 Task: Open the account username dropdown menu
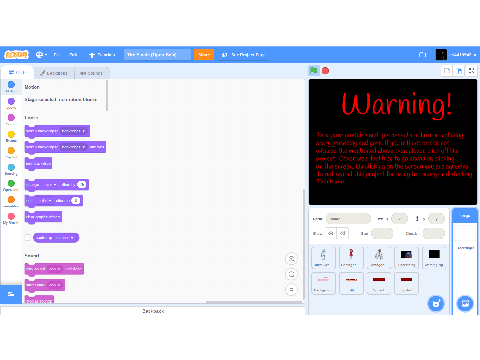click(456, 55)
